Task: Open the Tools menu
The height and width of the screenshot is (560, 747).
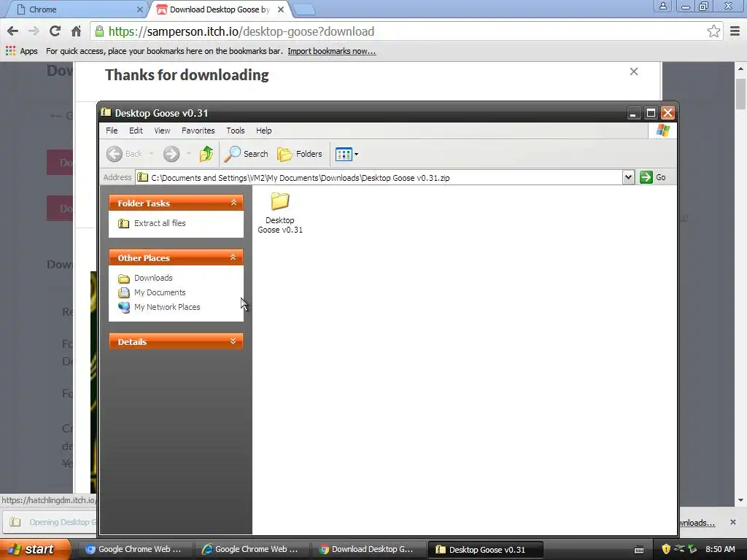Action: click(x=236, y=131)
